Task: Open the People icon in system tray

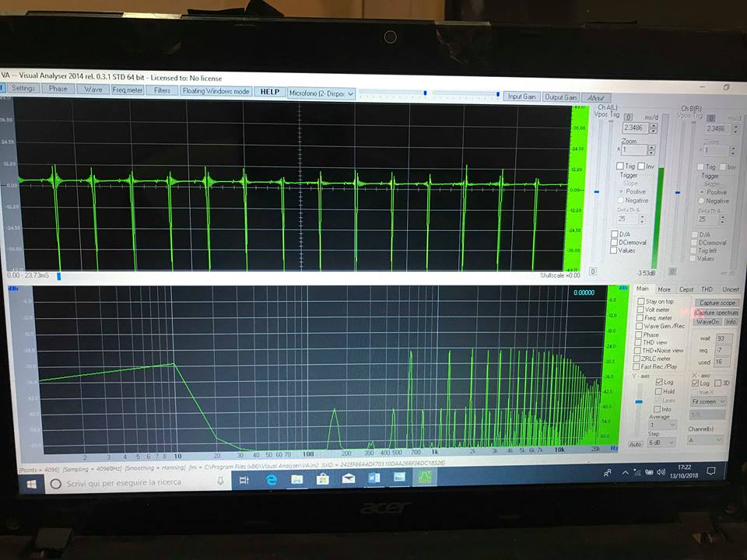Action: coord(608,473)
